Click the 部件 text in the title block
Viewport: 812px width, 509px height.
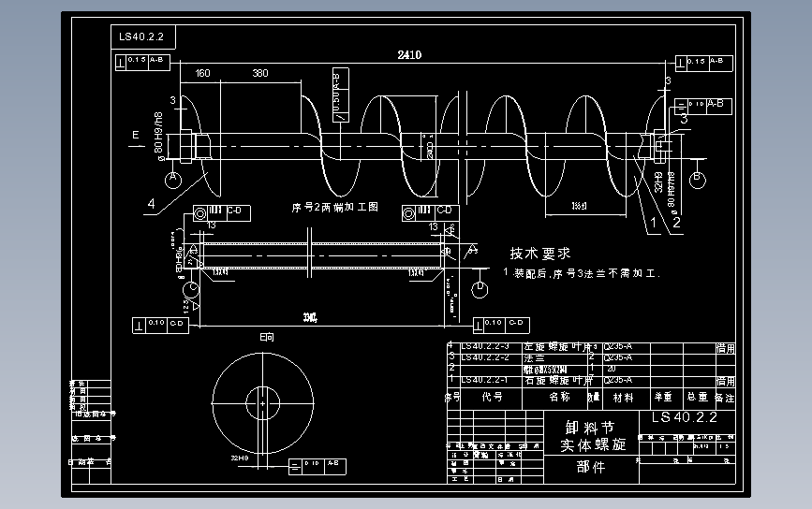click(591, 467)
